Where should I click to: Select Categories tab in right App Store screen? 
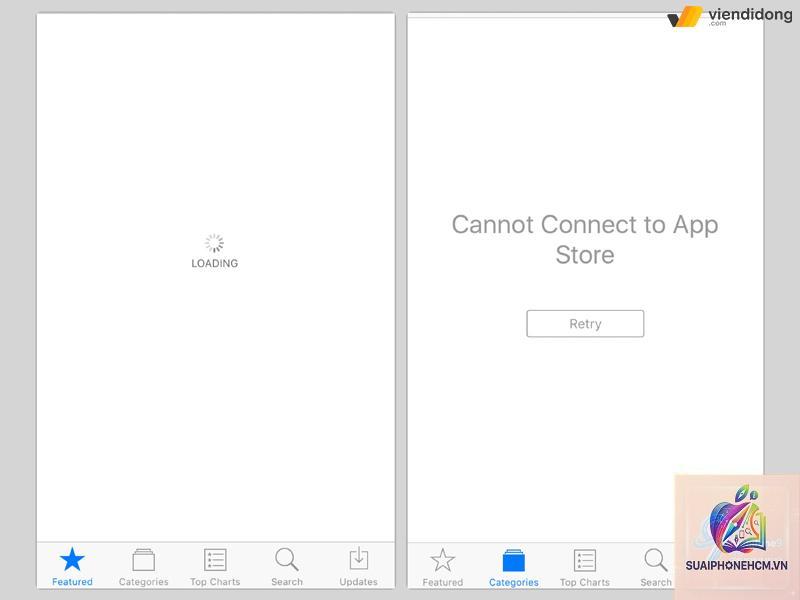point(514,567)
